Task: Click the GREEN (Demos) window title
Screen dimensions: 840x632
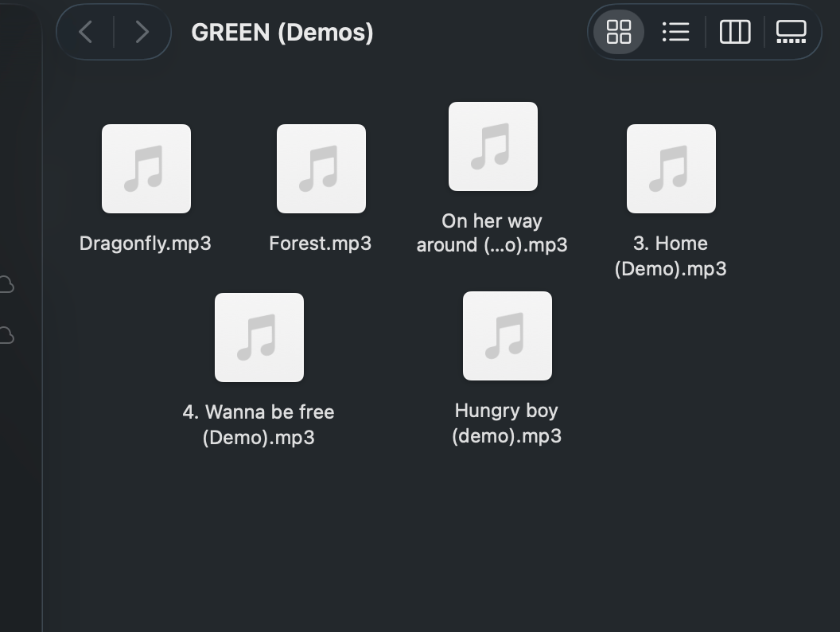Action: click(284, 32)
